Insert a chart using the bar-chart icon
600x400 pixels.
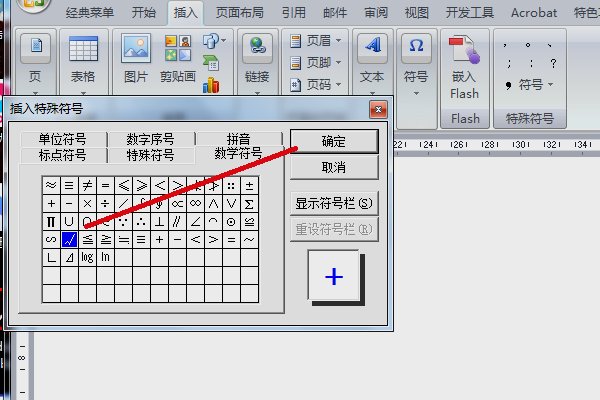(x=211, y=85)
